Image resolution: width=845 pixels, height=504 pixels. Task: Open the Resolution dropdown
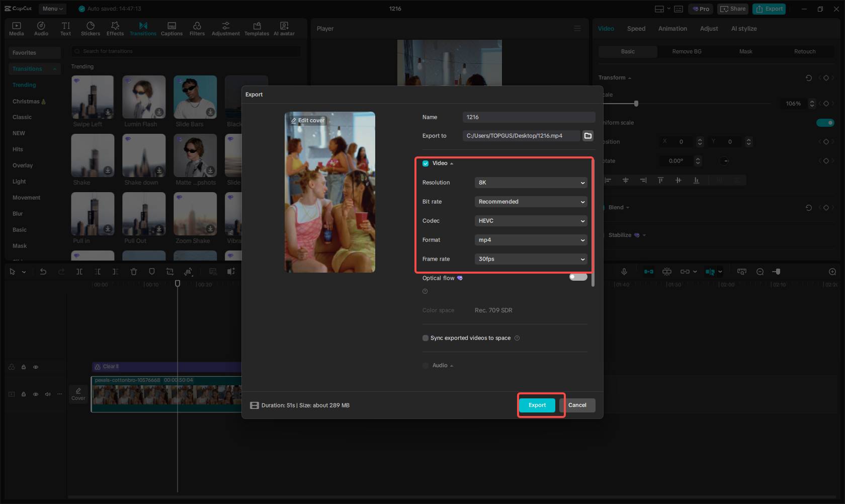(x=531, y=182)
